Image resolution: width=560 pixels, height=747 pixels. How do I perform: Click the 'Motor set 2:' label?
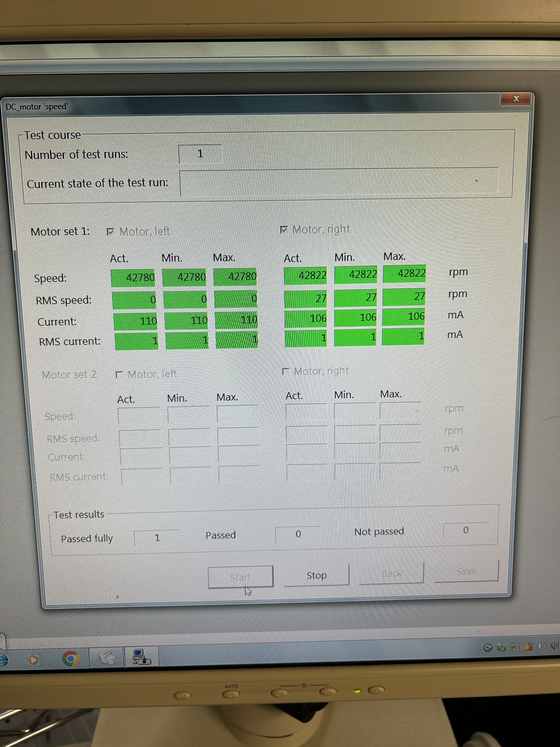[70, 375]
